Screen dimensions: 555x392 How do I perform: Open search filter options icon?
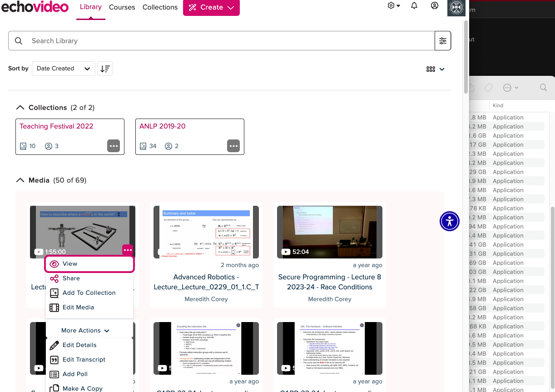[x=442, y=41]
